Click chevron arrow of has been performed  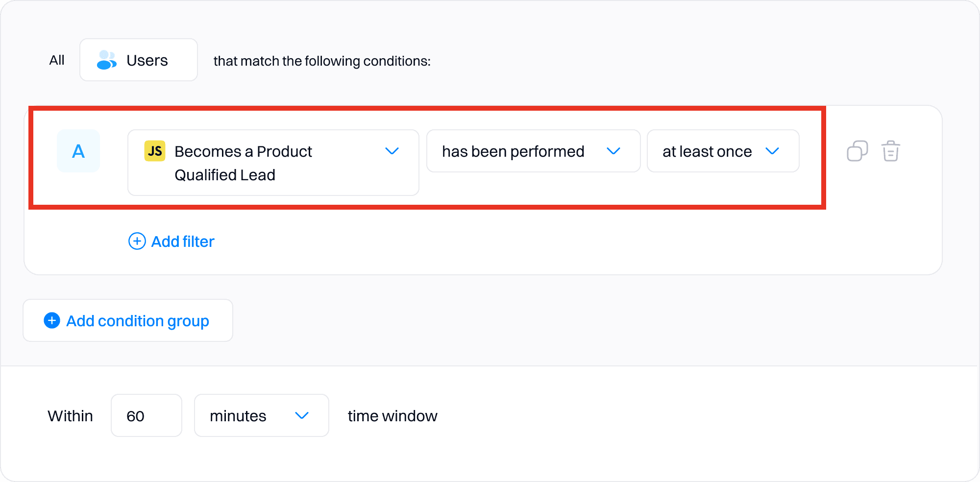pyautogui.click(x=613, y=151)
